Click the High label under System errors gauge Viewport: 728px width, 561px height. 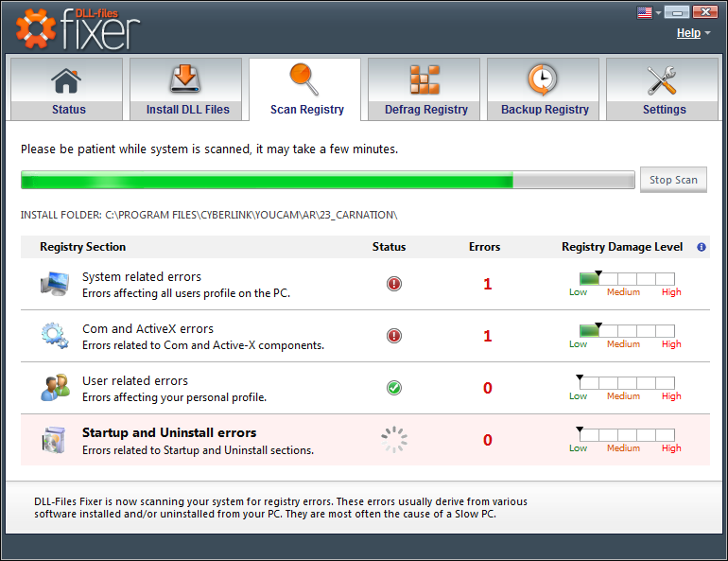pyautogui.click(x=671, y=292)
